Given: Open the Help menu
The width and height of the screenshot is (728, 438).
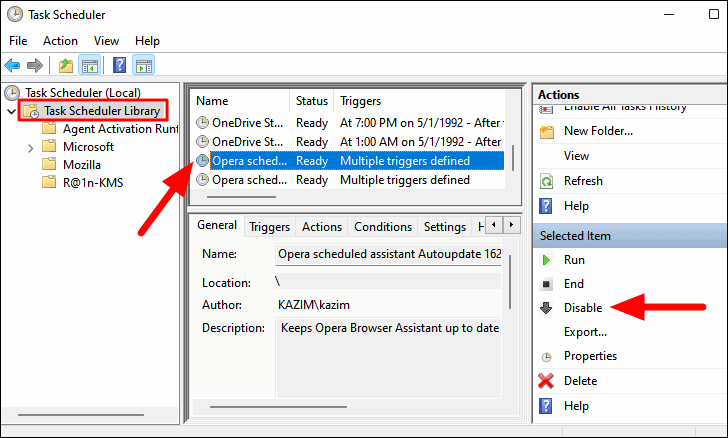Looking at the screenshot, I should [147, 41].
